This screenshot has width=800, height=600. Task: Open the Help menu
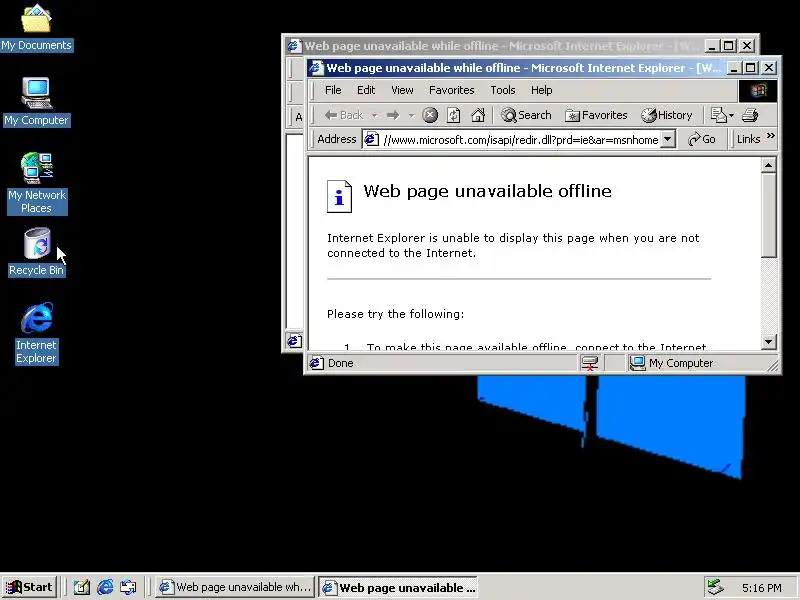[x=541, y=90]
